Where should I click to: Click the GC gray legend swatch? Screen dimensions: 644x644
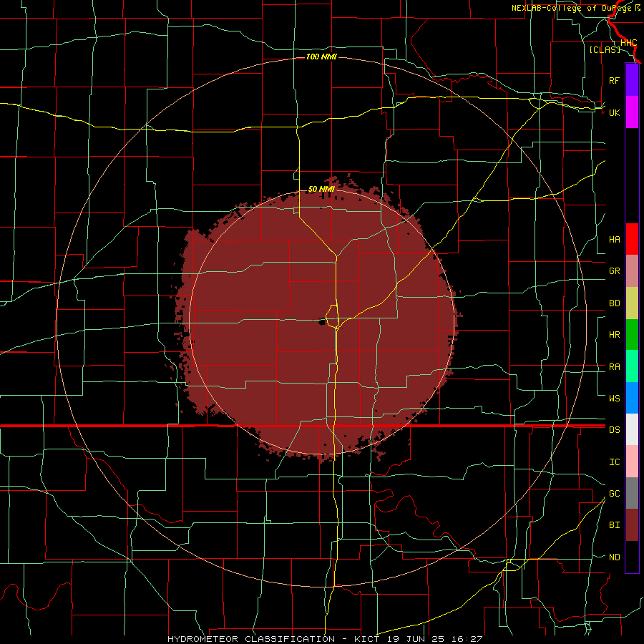tap(632, 493)
